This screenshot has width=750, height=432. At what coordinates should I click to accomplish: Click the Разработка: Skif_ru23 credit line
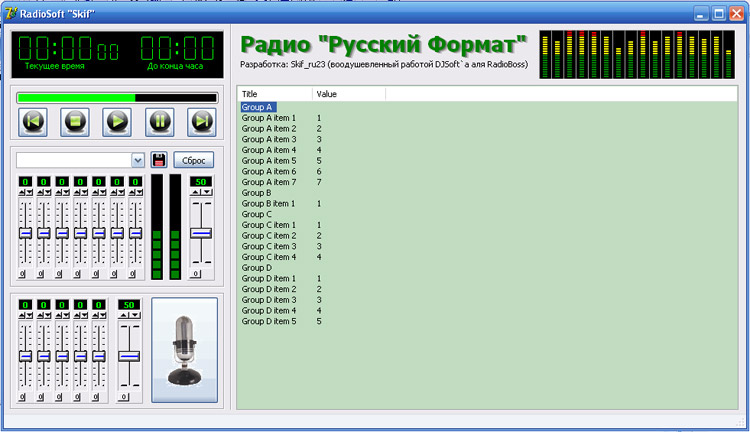(x=384, y=64)
